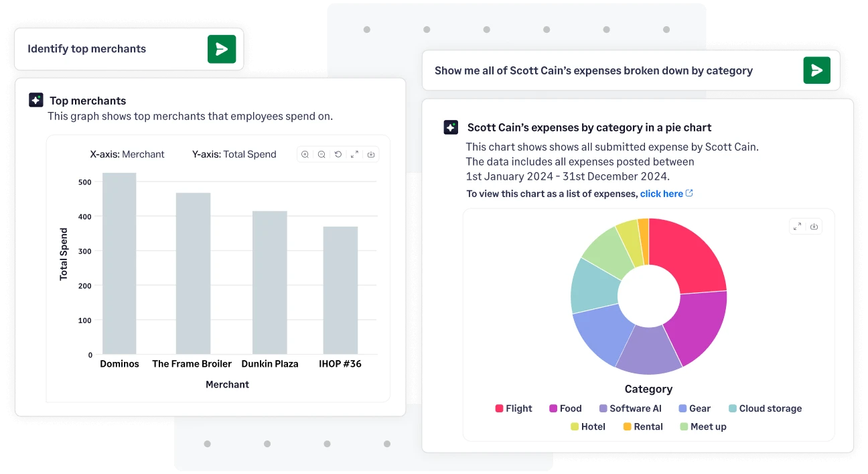This screenshot has height=474, width=868.
Task: Click the Hotel legend color swatch
Action: [x=575, y=426]
